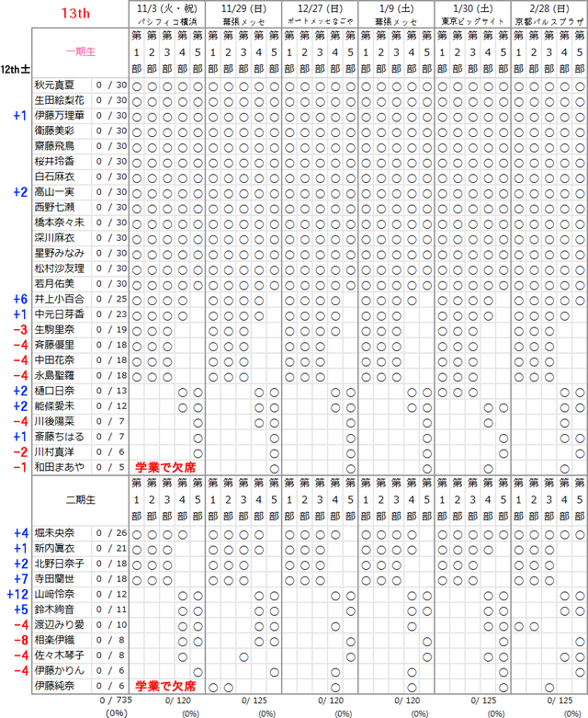588x718 pixels.
Task: Click the "0 / 735" grand total
Action: [x=116, y=701]
